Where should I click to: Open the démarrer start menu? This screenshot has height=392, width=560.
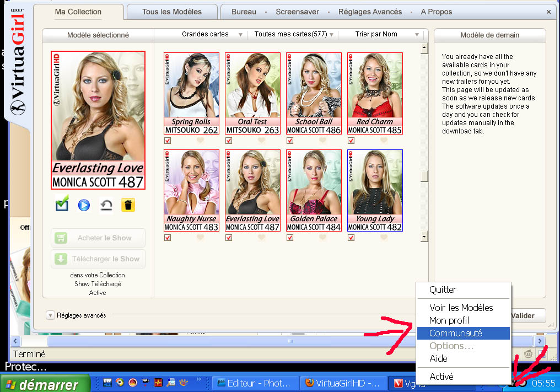[x=46, y=384]
